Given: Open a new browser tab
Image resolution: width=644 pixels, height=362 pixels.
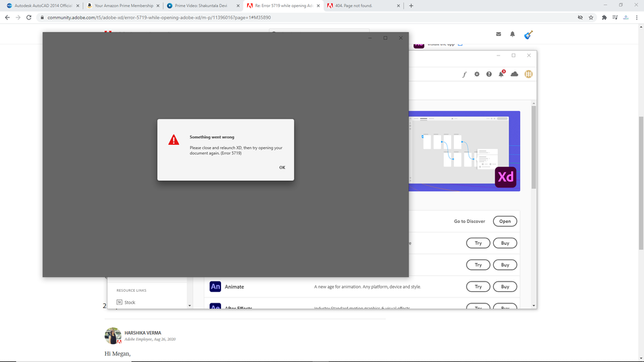Looking at the screenshot, I should click(411, 6).
